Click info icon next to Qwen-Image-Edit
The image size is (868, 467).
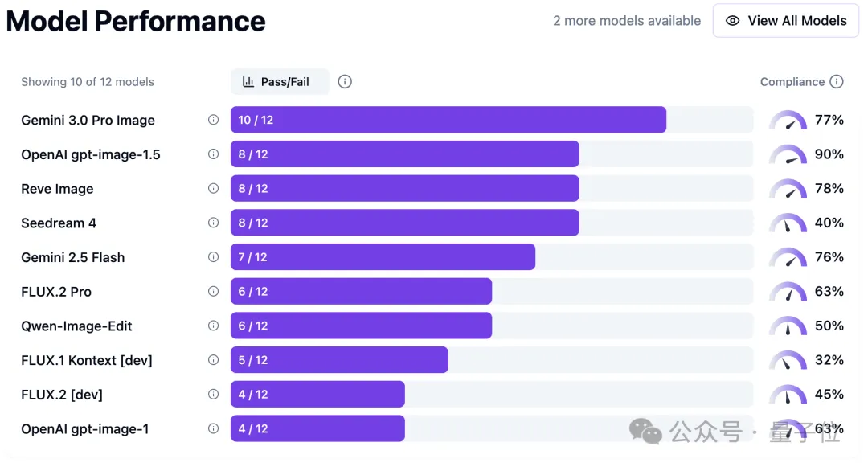[213, 326]
